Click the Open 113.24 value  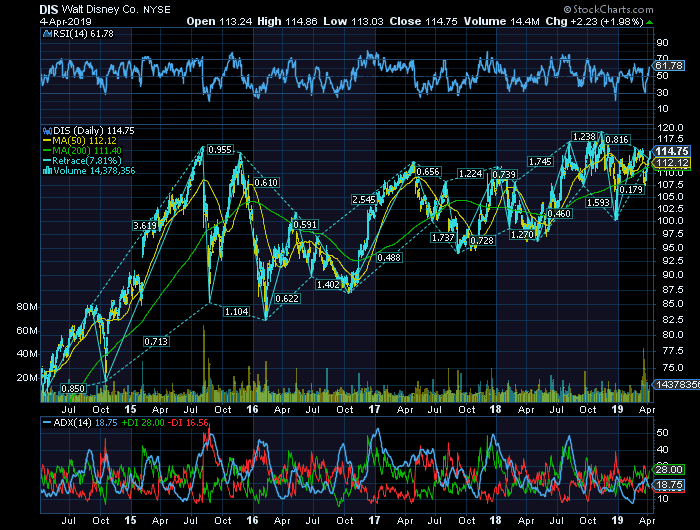[219, 21]
